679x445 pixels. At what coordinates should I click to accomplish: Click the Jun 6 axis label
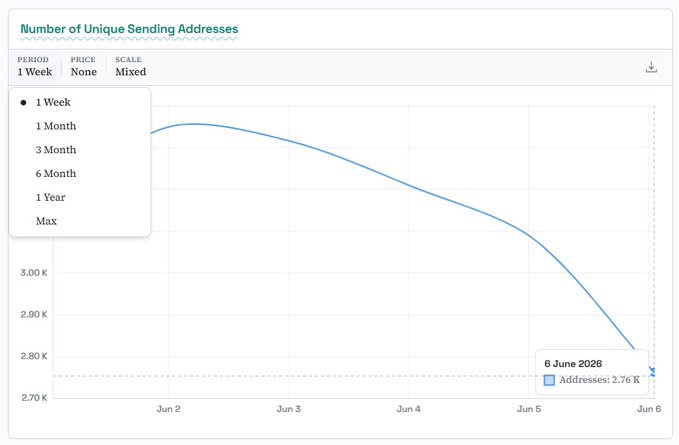coord(649,409)
